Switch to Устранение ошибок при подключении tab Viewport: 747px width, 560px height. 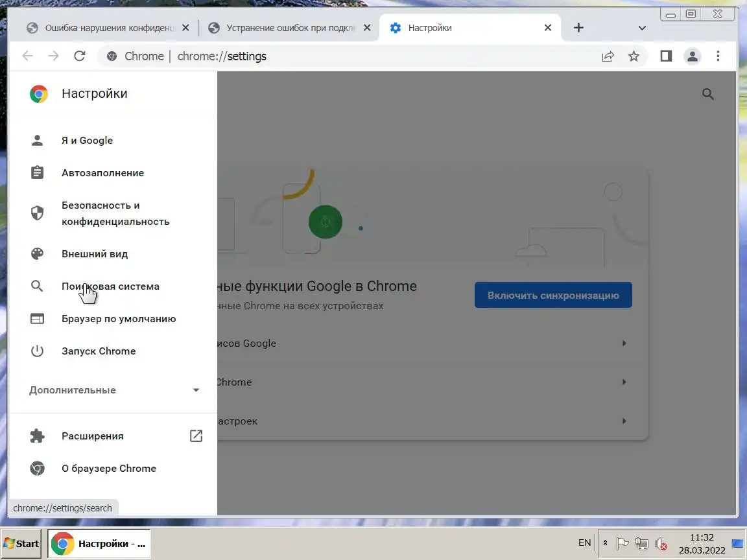[289, 28]
